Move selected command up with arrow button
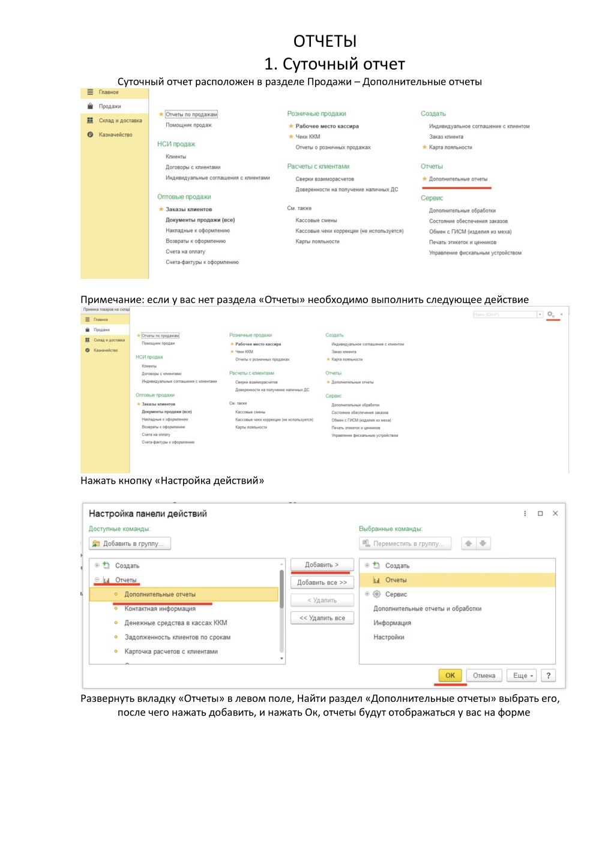 (469, 543)
